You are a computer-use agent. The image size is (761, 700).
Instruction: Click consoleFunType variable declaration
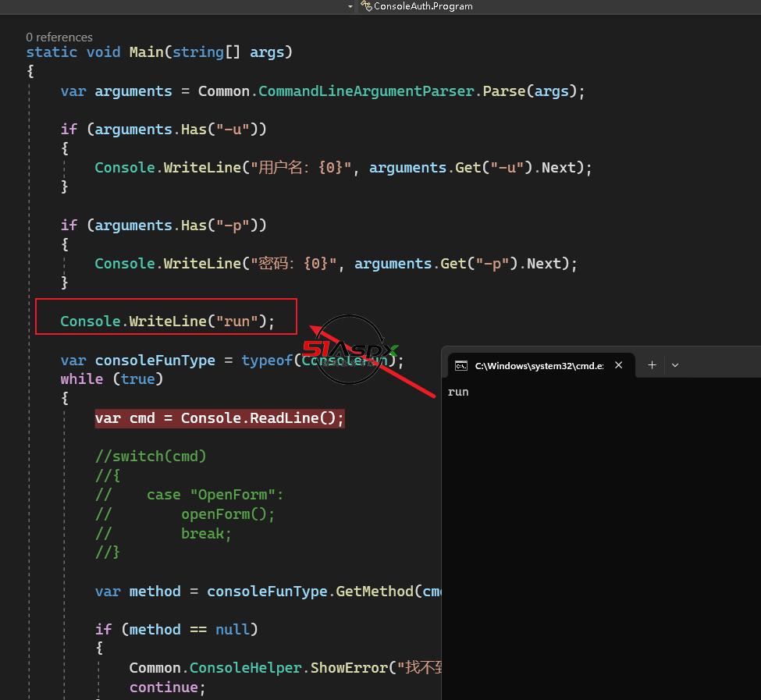[155, 361]
